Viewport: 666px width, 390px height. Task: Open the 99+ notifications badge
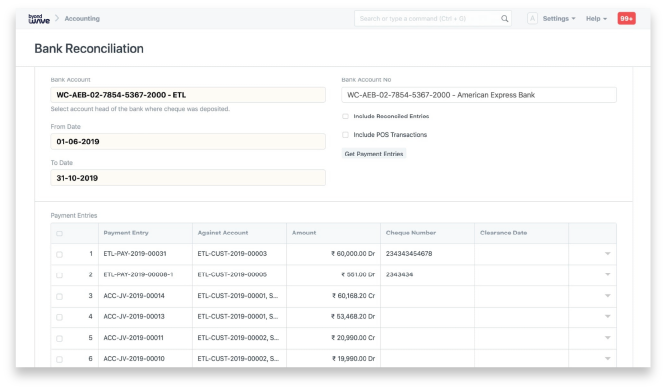(x=626, y=19)
